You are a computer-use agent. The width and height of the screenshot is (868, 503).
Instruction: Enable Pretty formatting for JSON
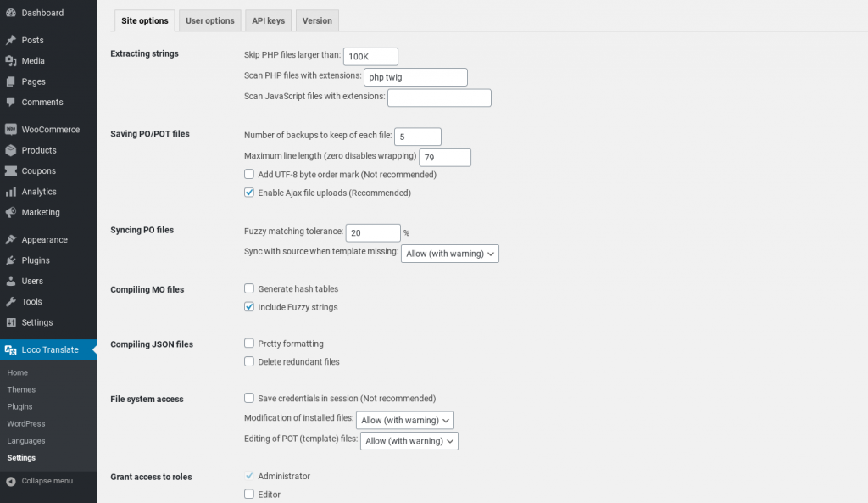[x=249, y=343]
